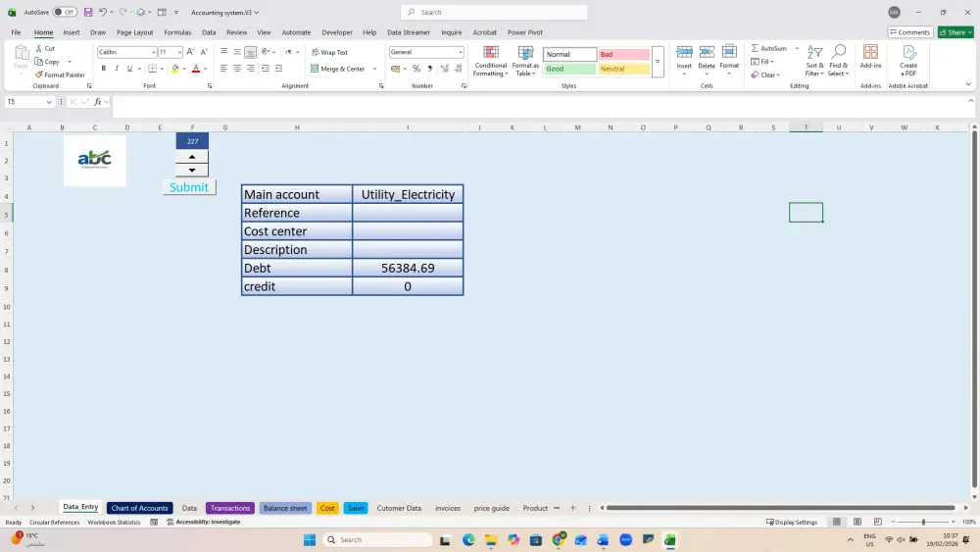Apply the Bad cell style
The width and height of the screenshot is (980, 552).
tap(623, 54)
